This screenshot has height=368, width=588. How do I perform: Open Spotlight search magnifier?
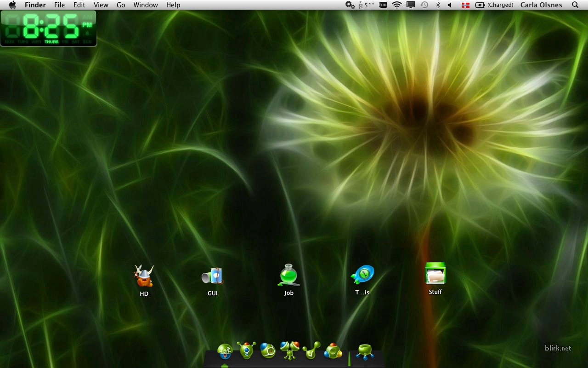click(575, 5)
